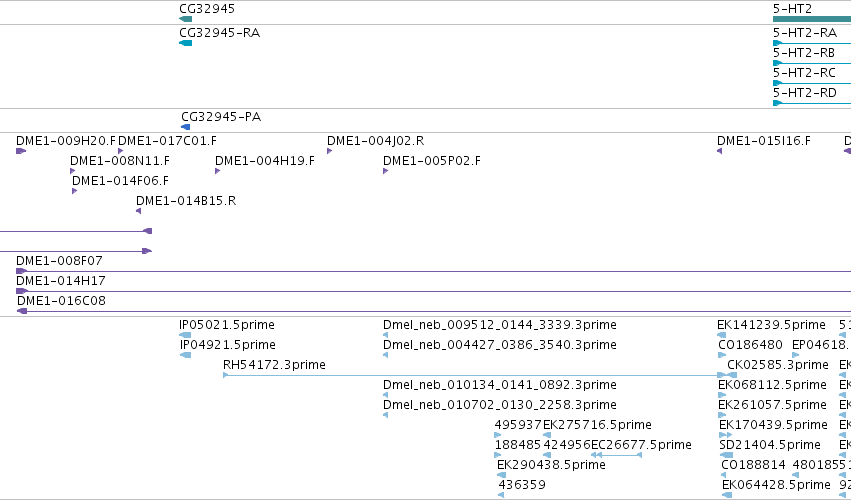
Task: Click EK068112.5prime EST label
Action: [x=772, y=385]
